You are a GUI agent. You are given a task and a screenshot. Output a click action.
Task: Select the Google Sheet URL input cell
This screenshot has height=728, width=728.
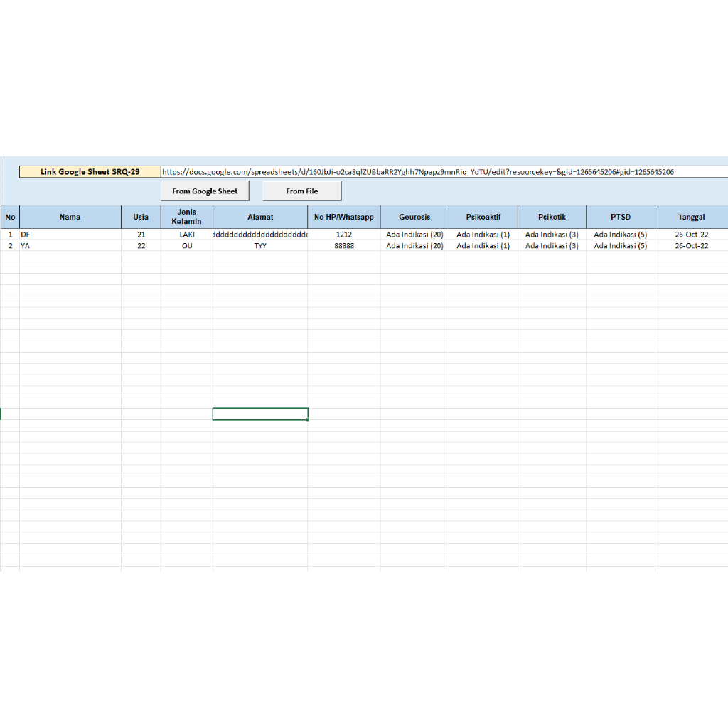[x=444, y=172]
